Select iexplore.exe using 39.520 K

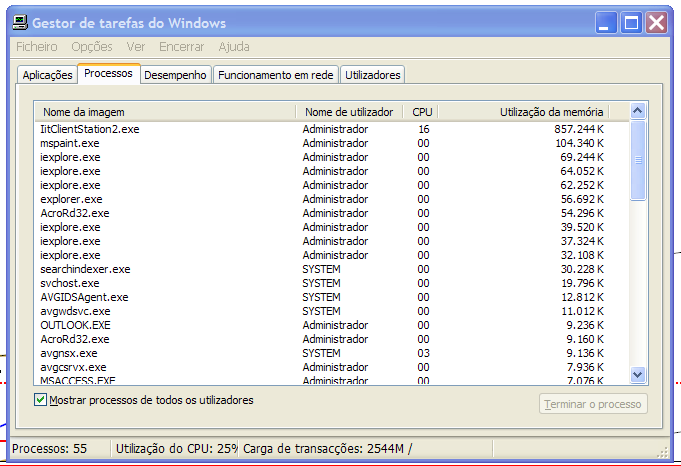coord(332,227)
